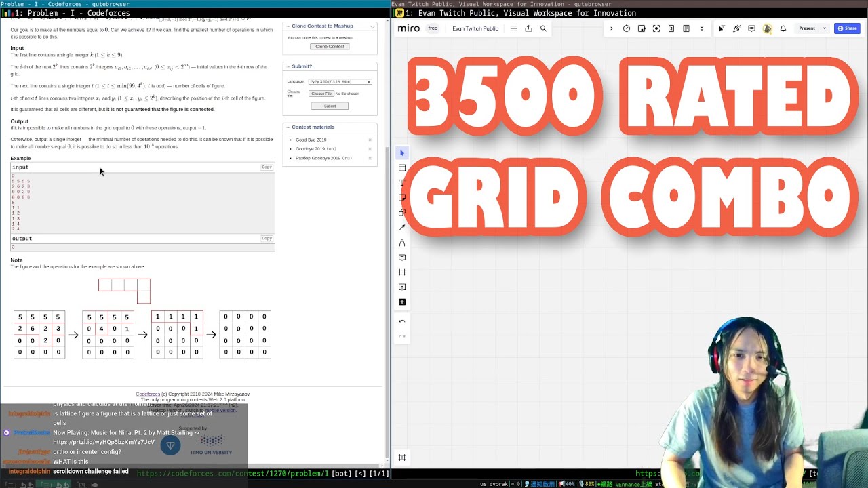Copy the example input
The width and height of the screenshot is (868, 488).
(267, 167)
